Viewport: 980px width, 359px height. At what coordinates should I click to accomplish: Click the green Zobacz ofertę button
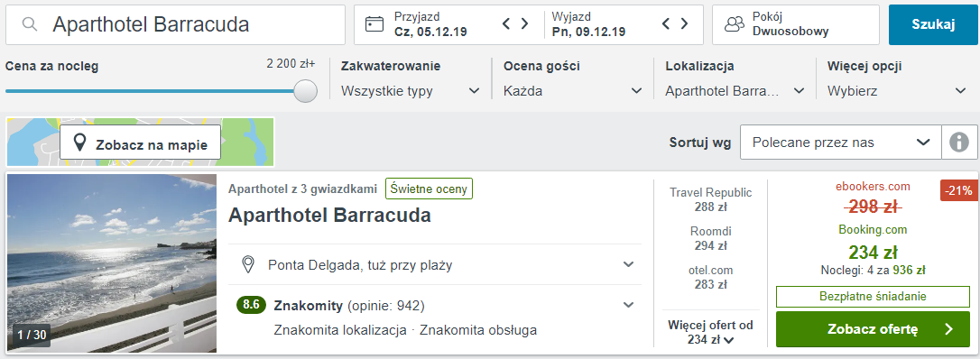pos(874,329)
